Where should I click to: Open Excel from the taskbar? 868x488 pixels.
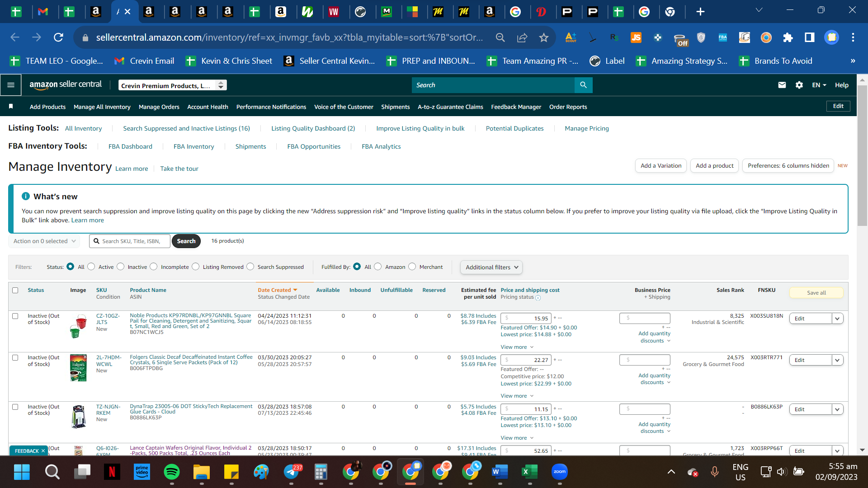pyautogui.click(x=529, y=472)
